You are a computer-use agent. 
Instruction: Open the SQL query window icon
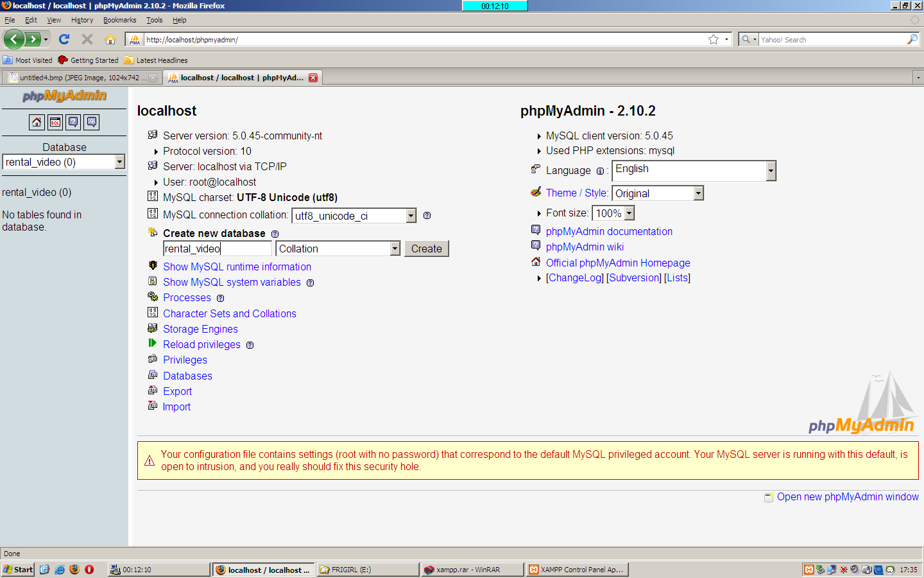click(x=55, y=122)
